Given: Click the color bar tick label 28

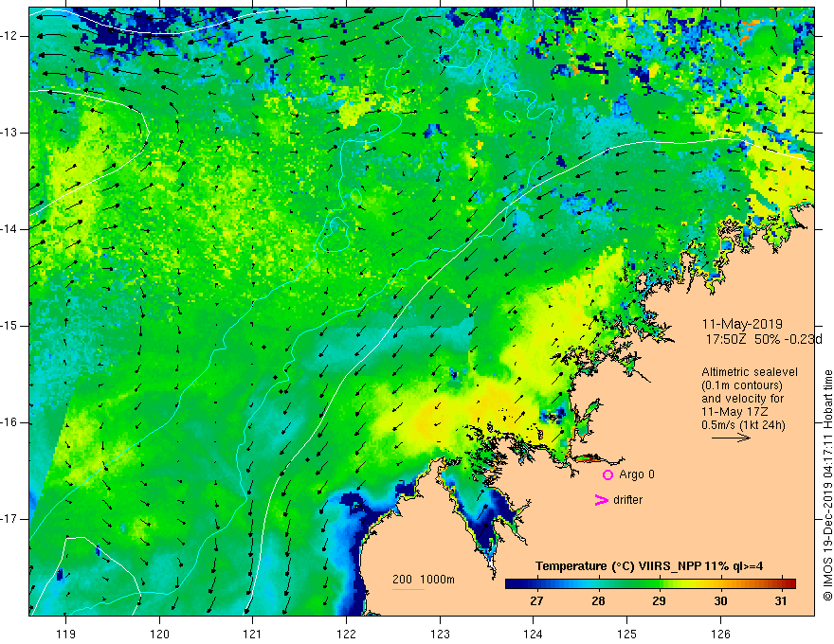Looking at the screenshot, I should coord(598,601).
